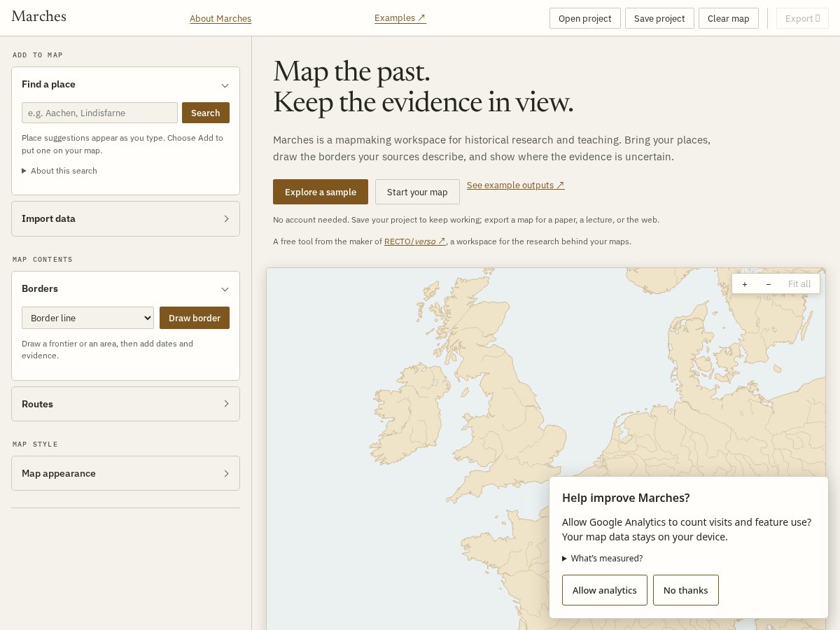Click the 'MAP STYLE' section label
Viewport: 840px width, 630px height.
coord(35,444)
